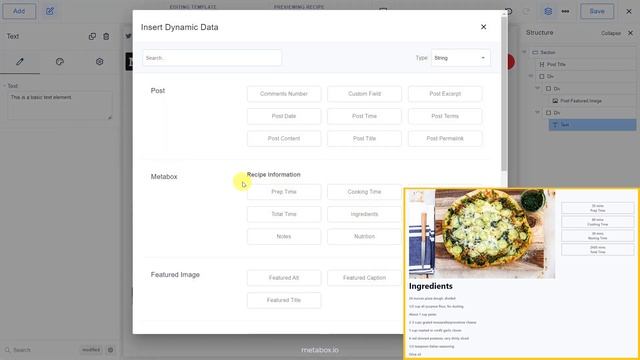Select Section row in Structure tree

584,52
